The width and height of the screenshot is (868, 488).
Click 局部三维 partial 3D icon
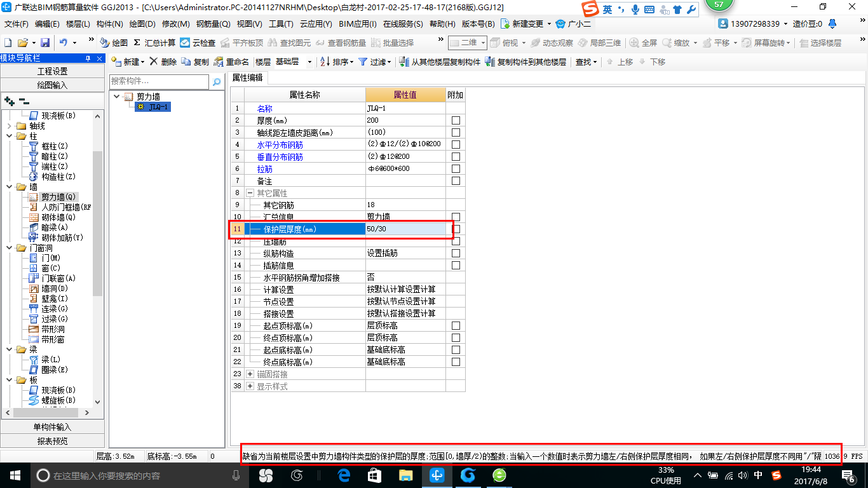(598, 43)
